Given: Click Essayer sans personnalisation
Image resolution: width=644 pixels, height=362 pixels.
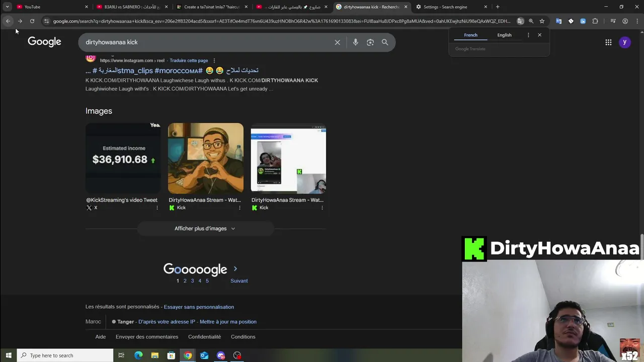Looking at the screenshot, I should 199,307.
